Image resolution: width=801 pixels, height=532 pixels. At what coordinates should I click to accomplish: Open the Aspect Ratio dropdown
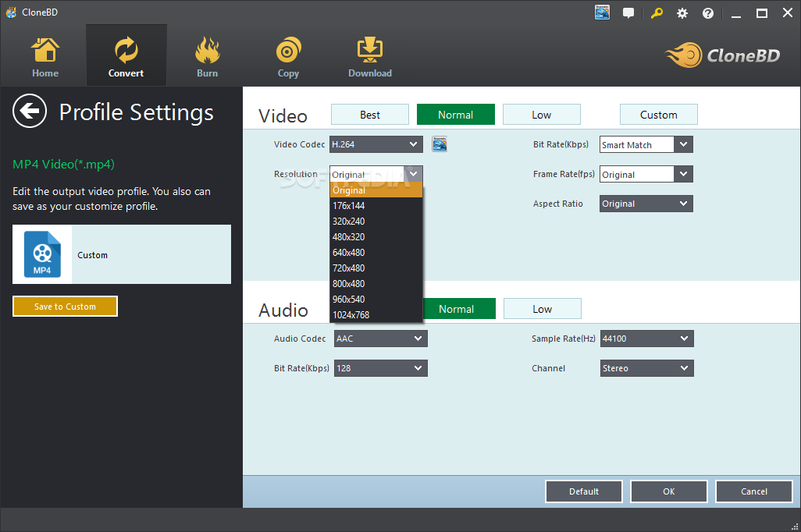pyautogui.click(x=646, y=204)
